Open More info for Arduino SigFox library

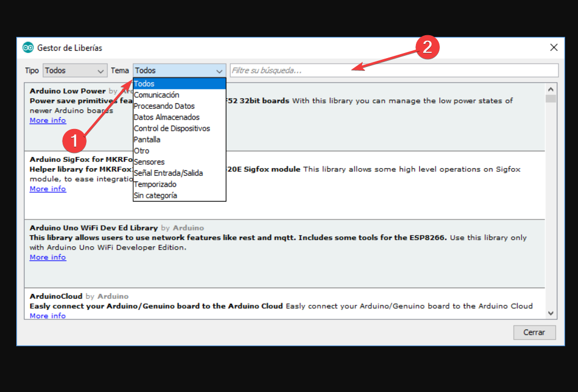pyautogui.click(x=48, y=189)
